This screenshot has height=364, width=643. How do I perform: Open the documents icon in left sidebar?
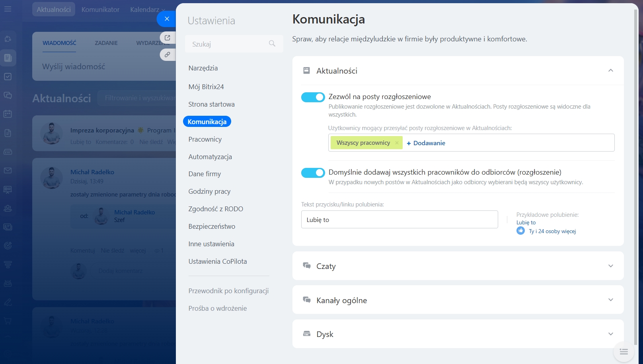pos(8,133)
